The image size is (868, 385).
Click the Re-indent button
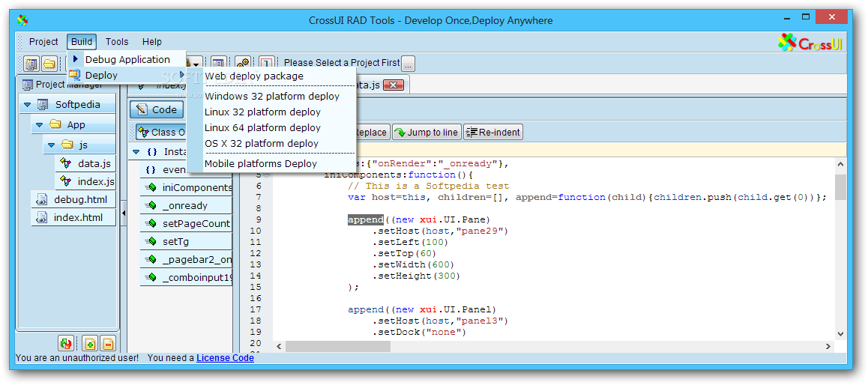[492, 133]
